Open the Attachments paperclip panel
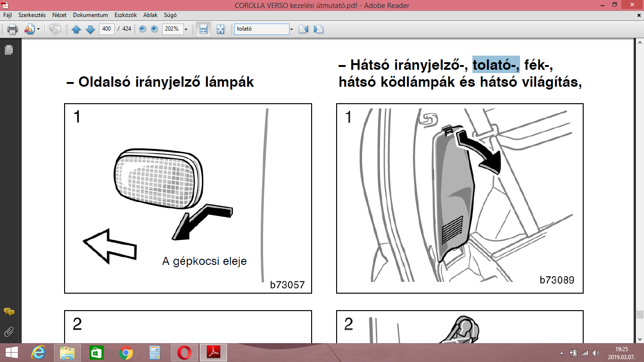 pyautogui.click(x=9, y=332)
